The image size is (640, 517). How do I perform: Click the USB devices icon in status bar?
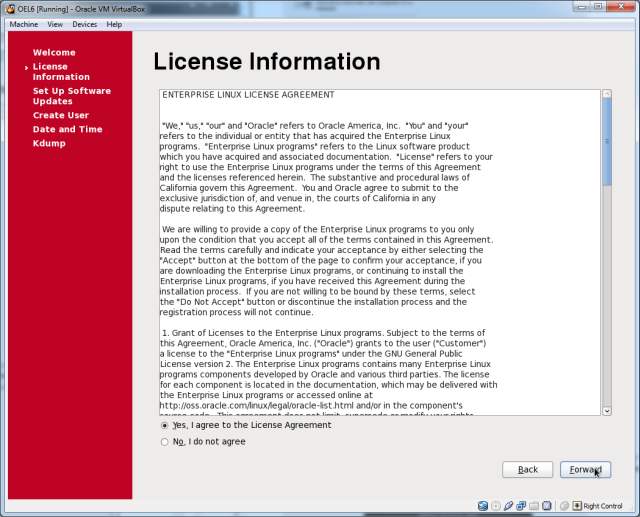508,506
